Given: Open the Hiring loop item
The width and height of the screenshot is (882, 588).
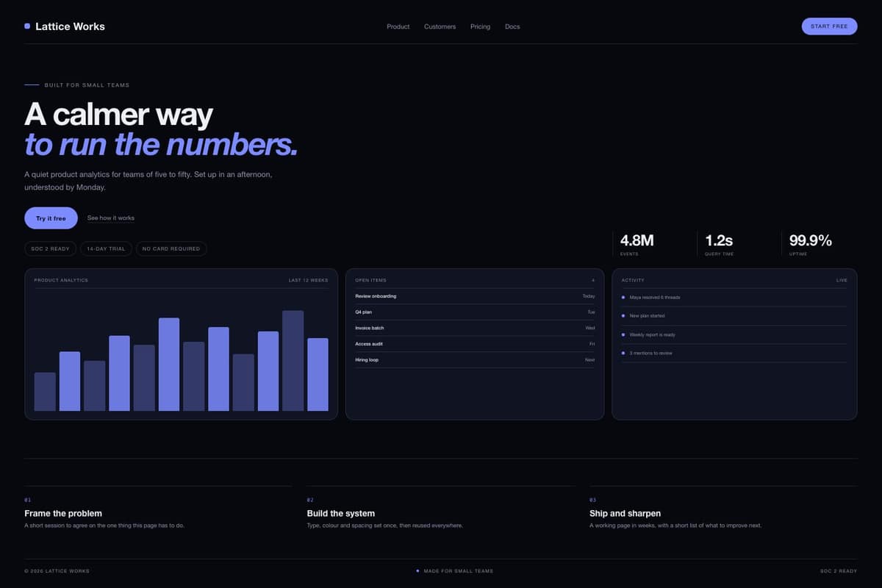Looking at the screenshot, I should 475,360.
